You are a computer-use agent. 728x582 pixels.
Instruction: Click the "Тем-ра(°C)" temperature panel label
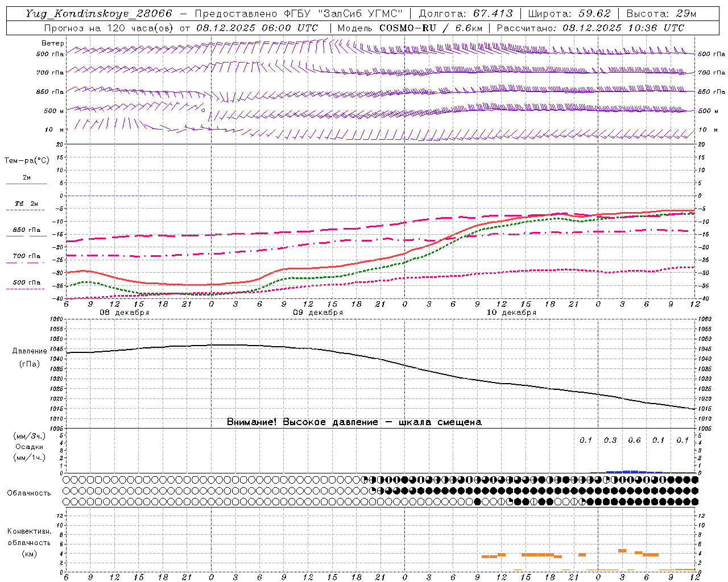pyautogui.click(x=27, y=161)
